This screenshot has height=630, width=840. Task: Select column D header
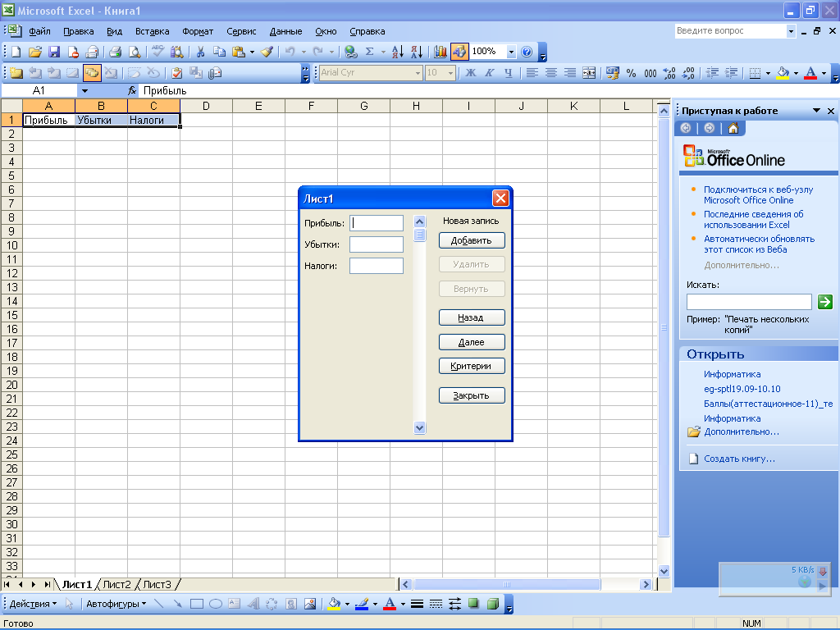pos(206,106)
